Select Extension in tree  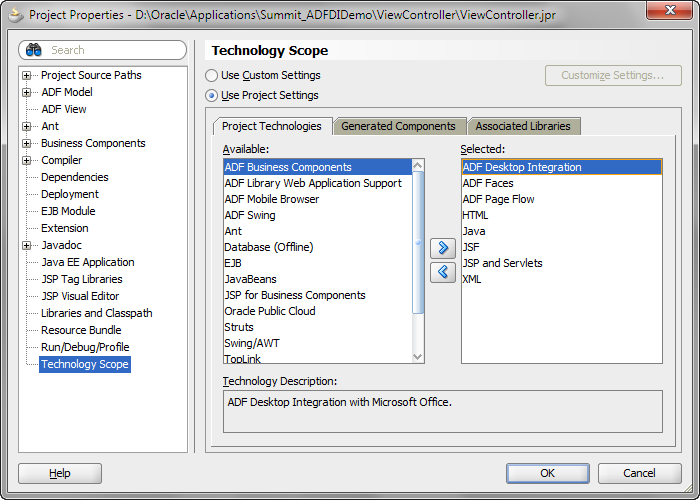point(65,228)
